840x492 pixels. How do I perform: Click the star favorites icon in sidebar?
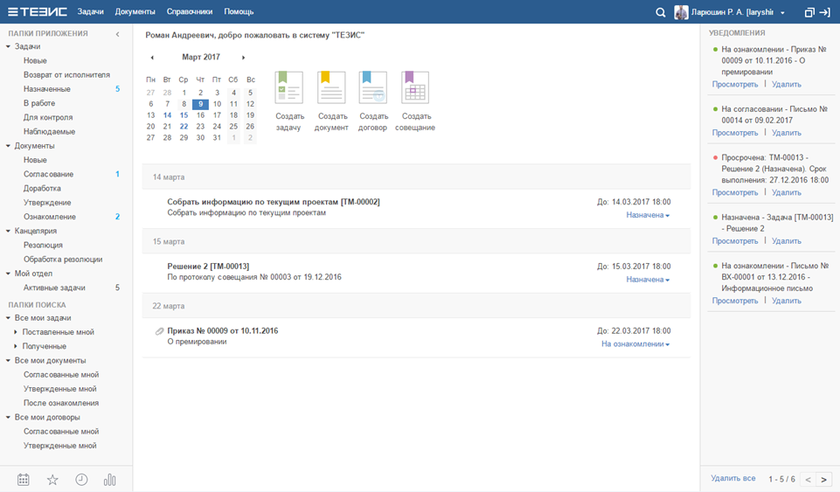click(x=53, y=480)
